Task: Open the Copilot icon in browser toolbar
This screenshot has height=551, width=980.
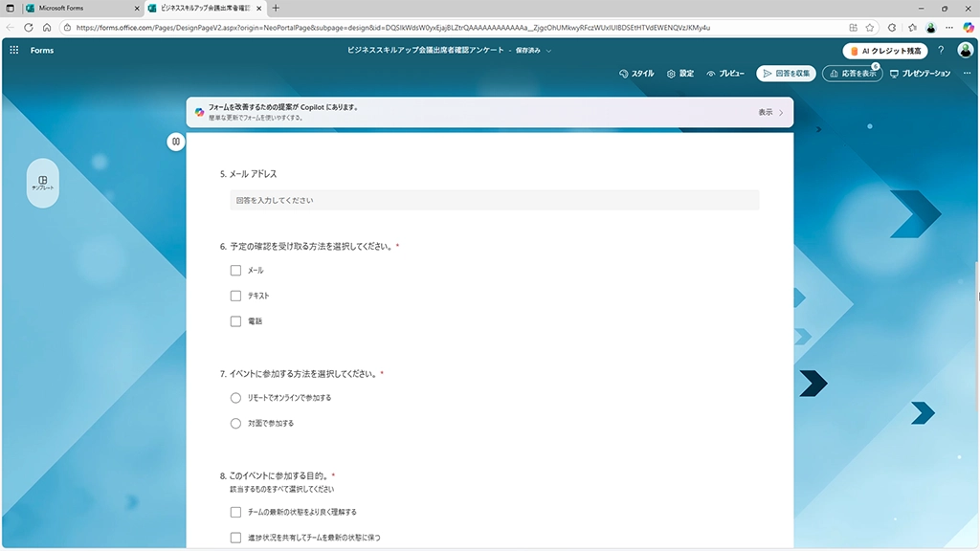Action: tap(966, 28)
